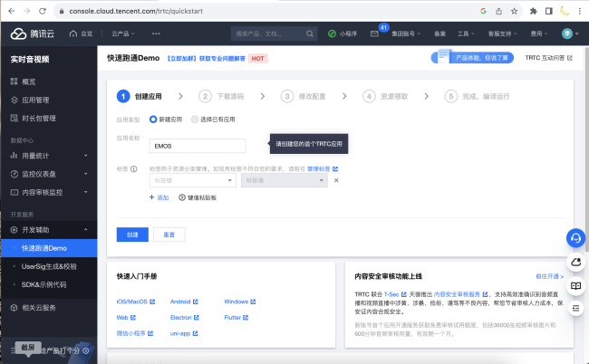Open the three-dot more menu in top bar
Image resolution: width=589 pixels, height=364 pixels.
[156, 34]
